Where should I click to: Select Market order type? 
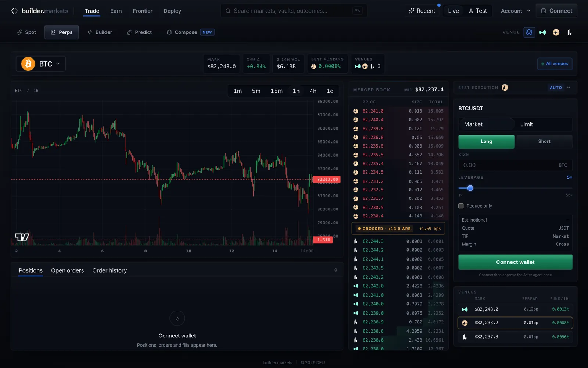(x=487, y=124)
